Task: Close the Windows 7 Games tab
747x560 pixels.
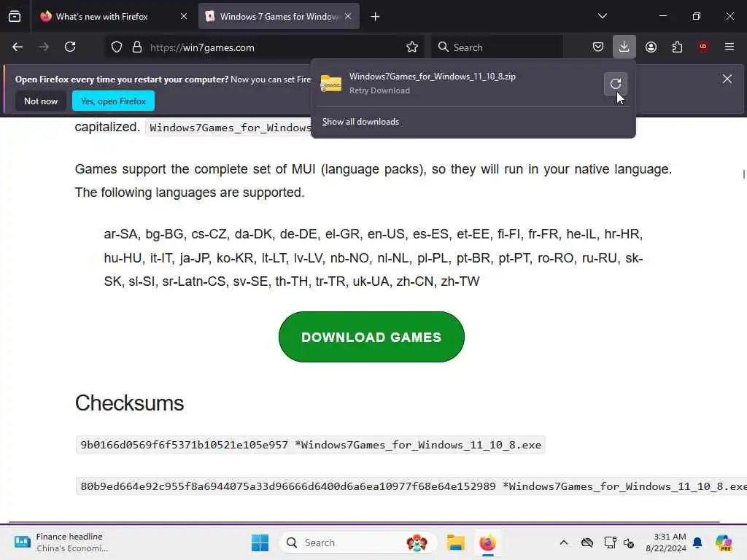Action: tap(348, 16)
